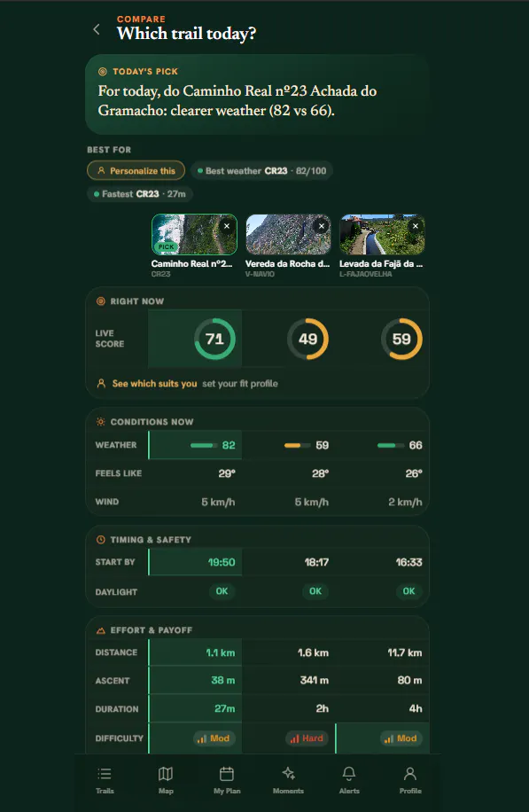Click distance value 1.1 km
The width and height of the screenshot is (529, 812).
click(x=221, y=653)
